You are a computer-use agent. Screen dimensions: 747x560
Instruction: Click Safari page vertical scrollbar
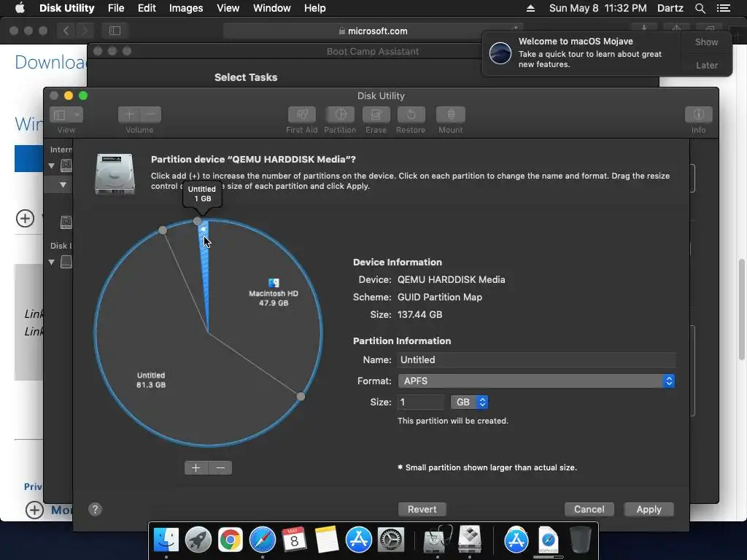[742, 309]
